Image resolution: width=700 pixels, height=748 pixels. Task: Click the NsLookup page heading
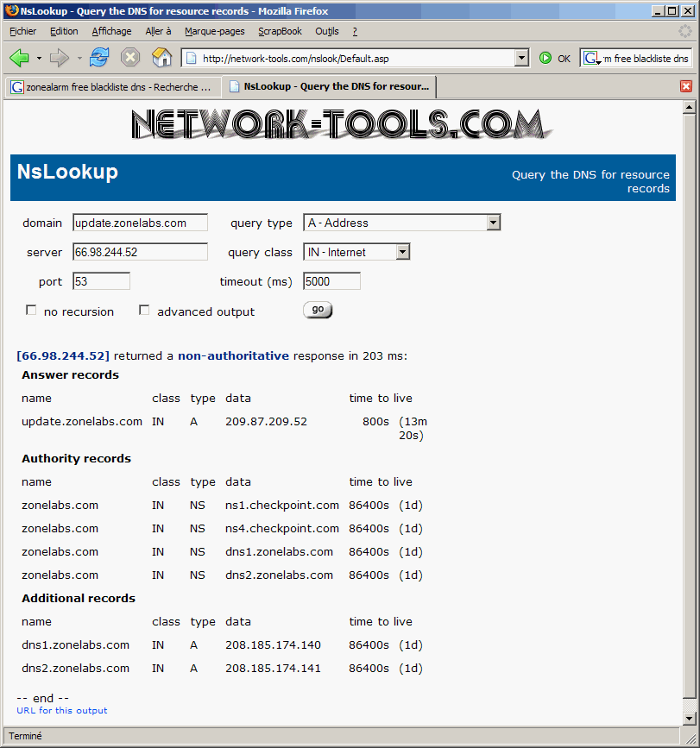tap(67, 172)
